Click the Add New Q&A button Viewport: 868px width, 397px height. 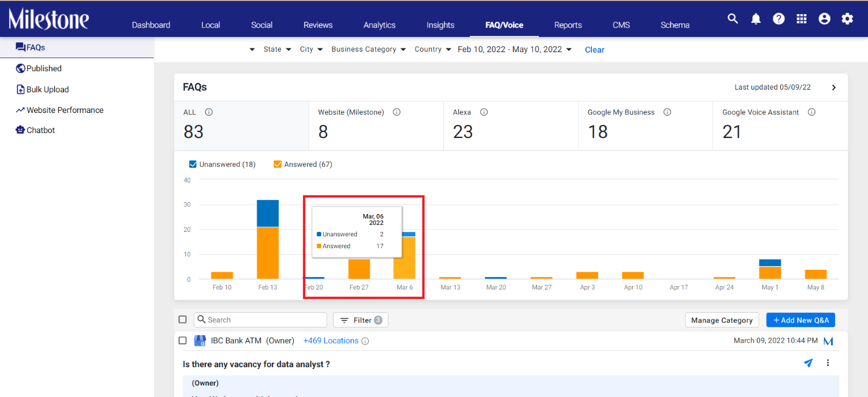(800, 320)
